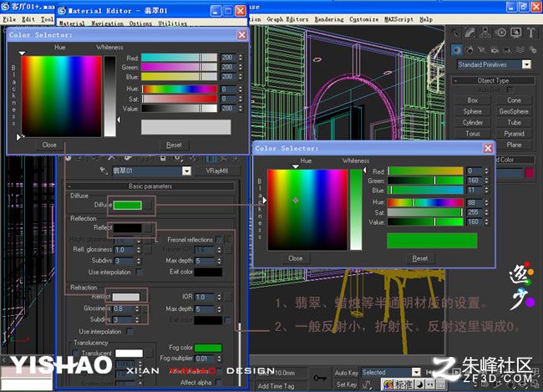Enable Refraction Use interpolation checkbox
The height and width of the screenshot is (392, 543).
point(129,331)
